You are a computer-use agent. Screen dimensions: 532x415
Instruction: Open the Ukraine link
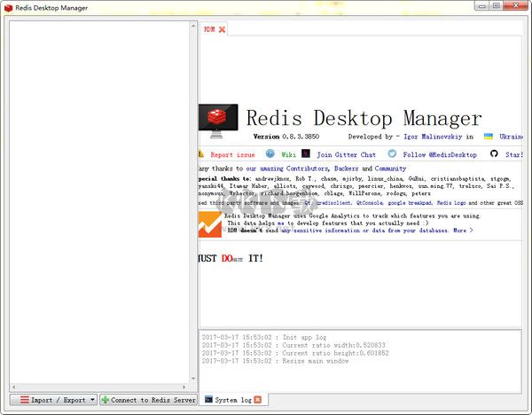[511, 137]
